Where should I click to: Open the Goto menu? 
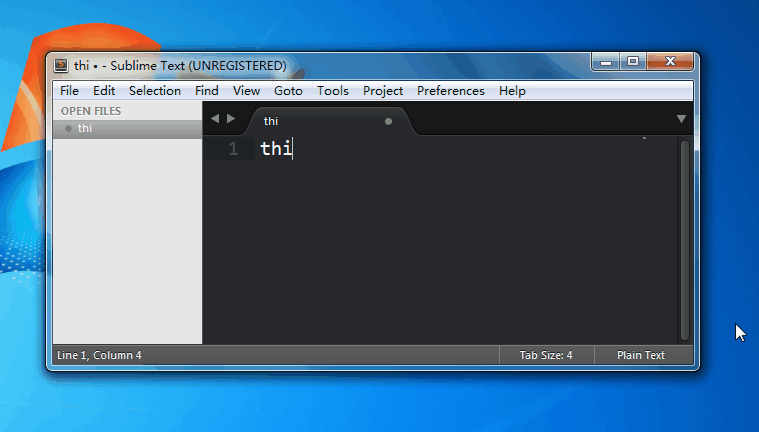coord(288,91)
